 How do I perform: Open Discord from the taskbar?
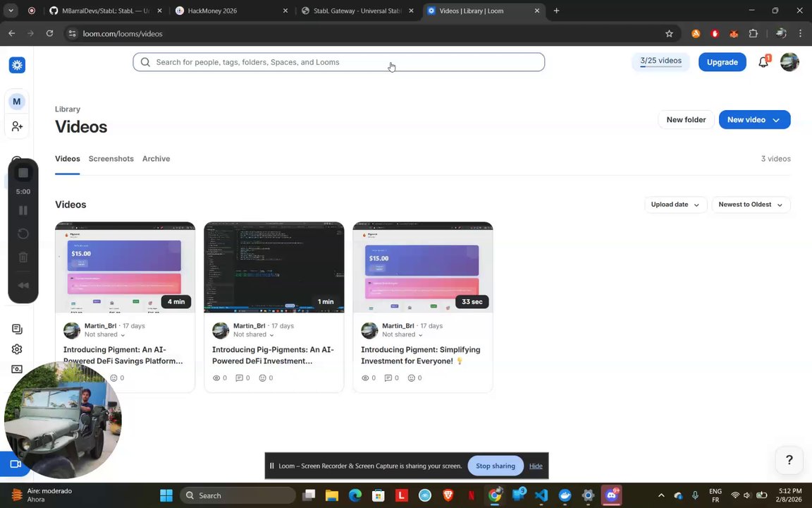point(611,495)
